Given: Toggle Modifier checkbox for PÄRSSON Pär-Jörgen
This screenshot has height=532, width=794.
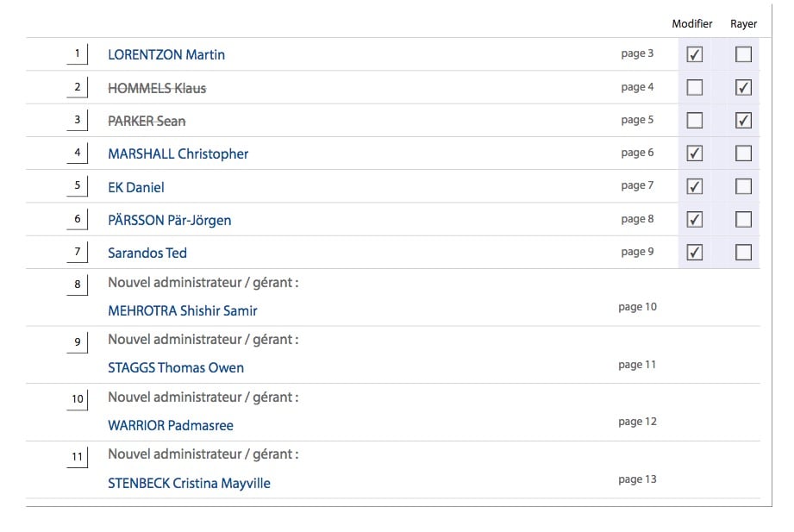Looking at the screenshot, I should [695, 220].
